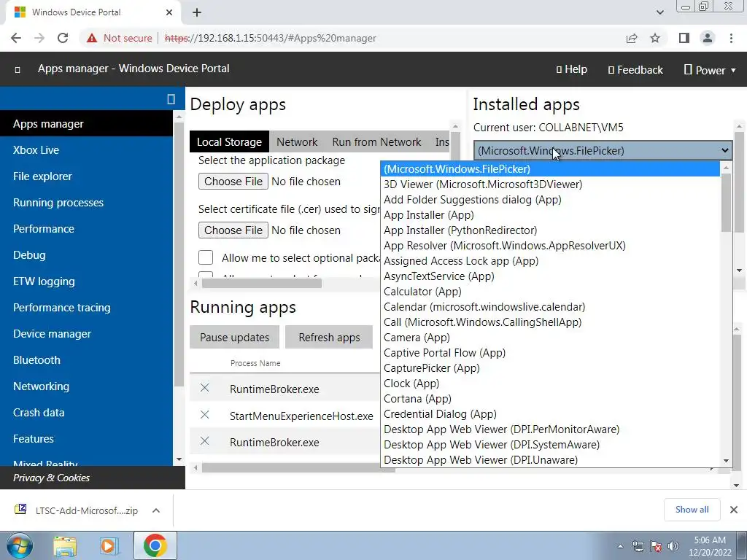This screenshot has width=747, height=560.
Task: Open the tab search chevron
Action: coord(659,12)
